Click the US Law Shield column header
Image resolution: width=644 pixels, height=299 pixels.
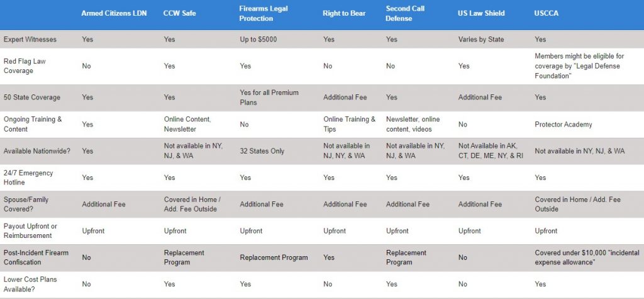481,13
